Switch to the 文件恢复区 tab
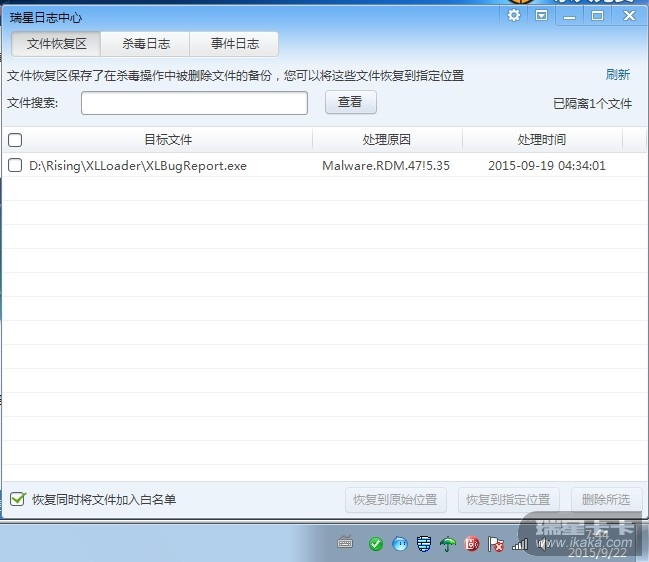This screenshot has height=562, width=649. (x=56, y=44)
